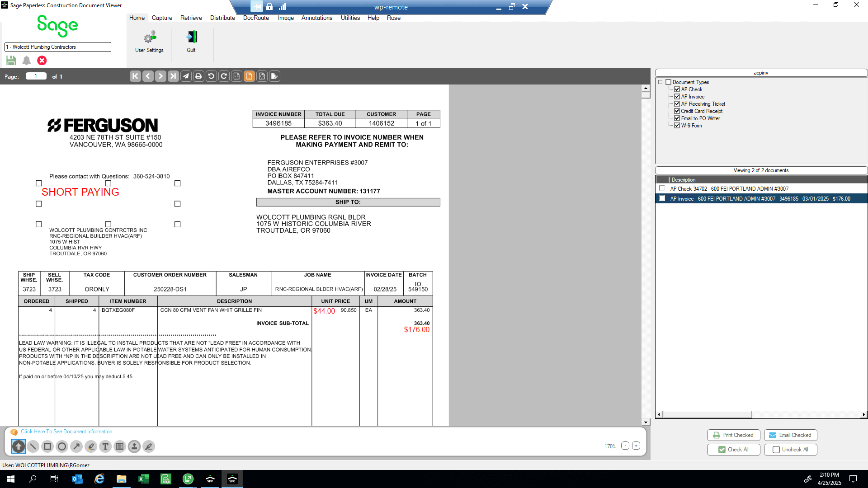868x488 pixels.
Task: Select the line annotation tool
Action: point(33,446)
